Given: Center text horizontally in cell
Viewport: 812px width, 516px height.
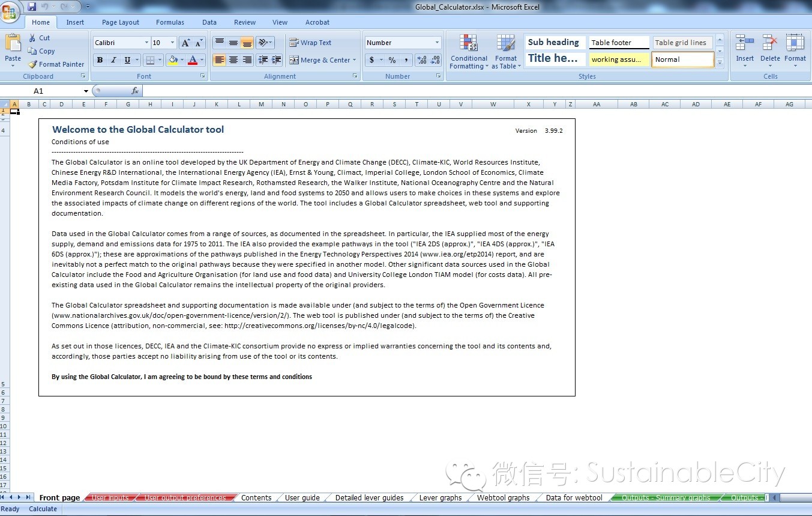Looking at the screenshot, I should pos(233,60).
